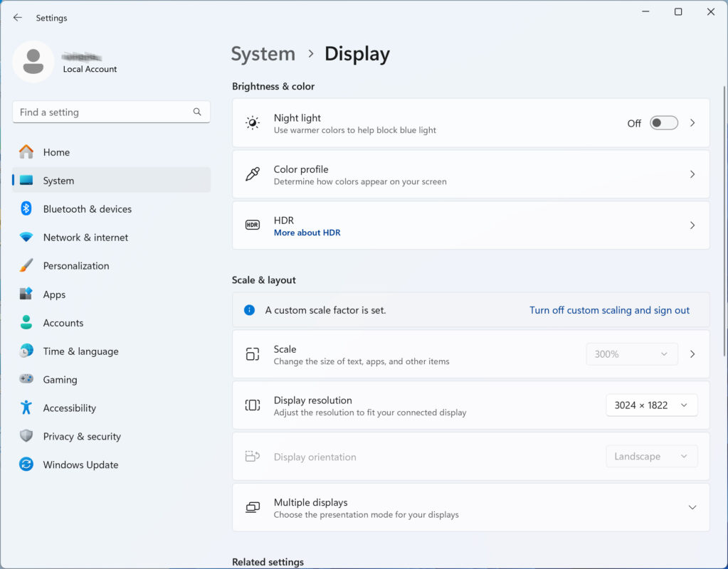Open Night light settings chevron

pos(692,123)
